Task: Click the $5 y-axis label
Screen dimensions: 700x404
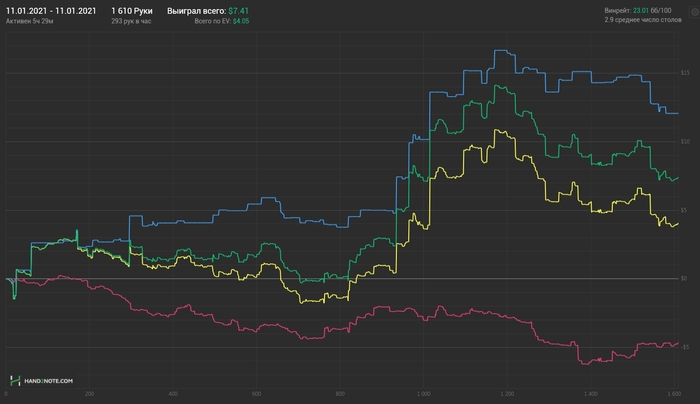Action: (x=684, y=210)
